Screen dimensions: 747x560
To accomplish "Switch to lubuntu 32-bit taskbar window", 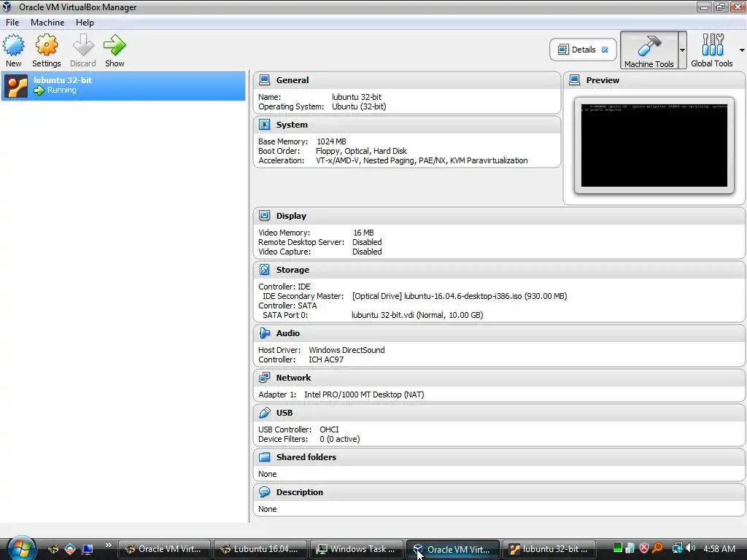I will [x=549, y=549].
